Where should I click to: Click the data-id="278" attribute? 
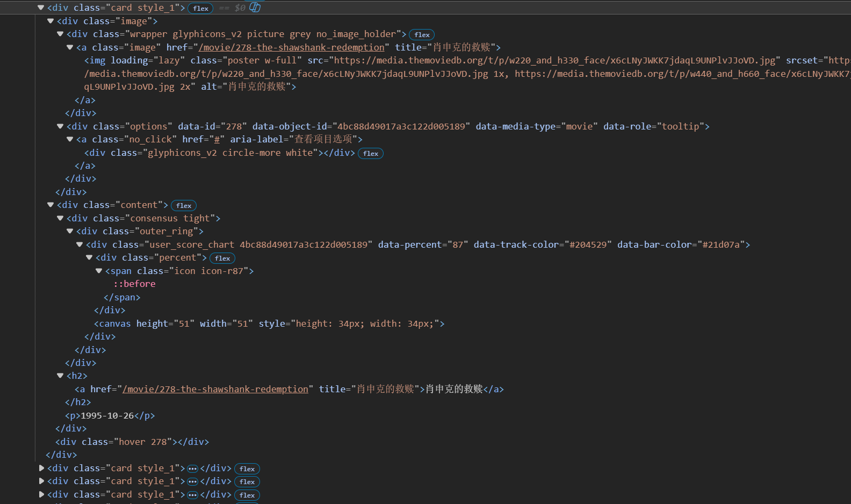click(x=212, y=126)
